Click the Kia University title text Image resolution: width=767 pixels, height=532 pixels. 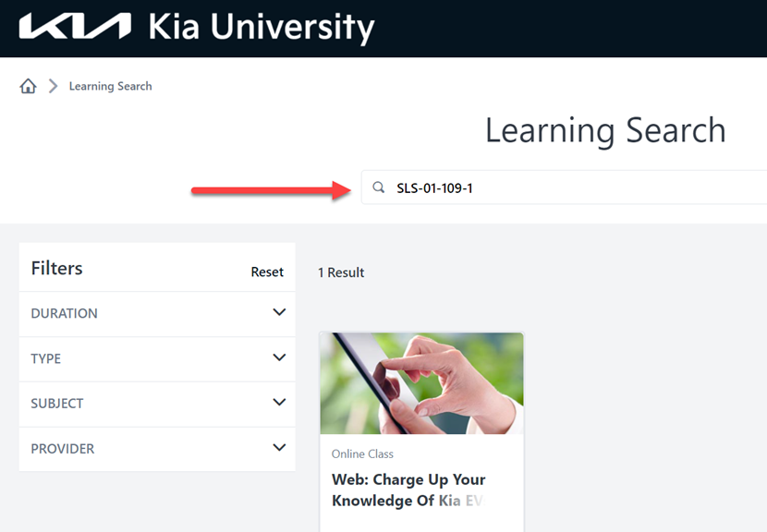coord(262,28)
